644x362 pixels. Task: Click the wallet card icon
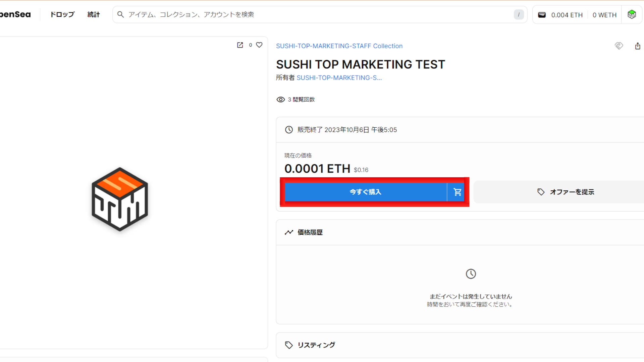point(542,15)
